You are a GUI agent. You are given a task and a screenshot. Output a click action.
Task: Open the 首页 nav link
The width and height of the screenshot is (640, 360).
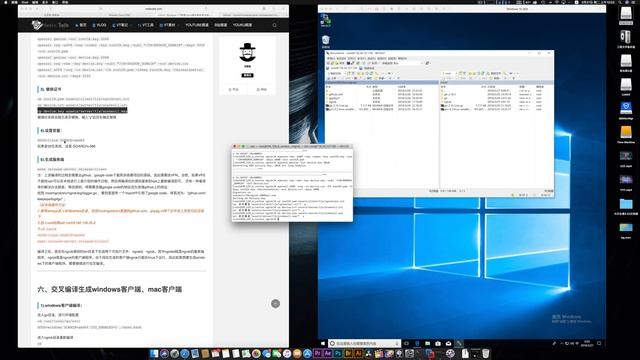(x=81, y=25)
